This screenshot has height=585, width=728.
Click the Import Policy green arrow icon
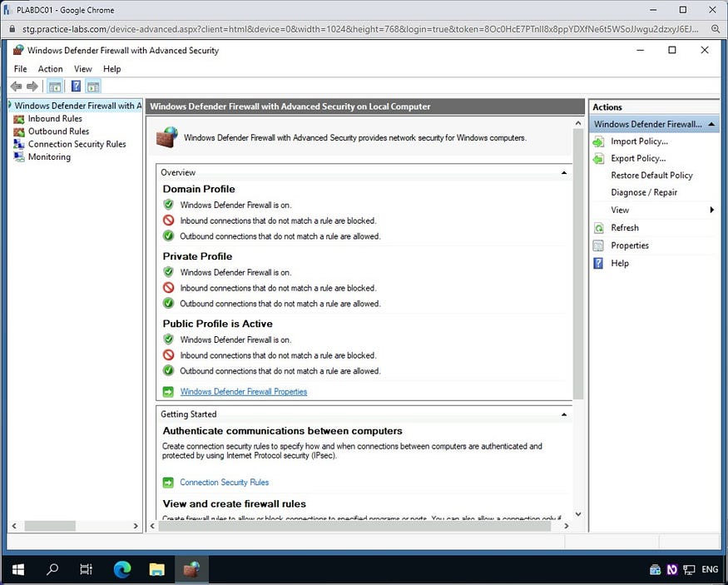point(598,141)
